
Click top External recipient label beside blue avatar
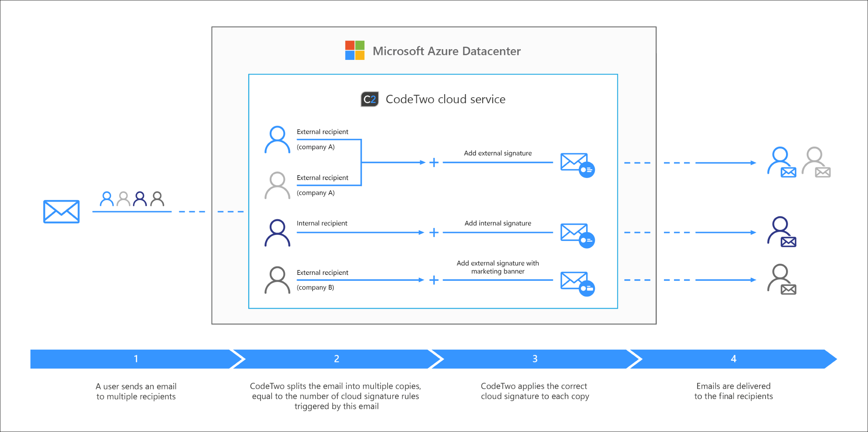tap(322, 132)
